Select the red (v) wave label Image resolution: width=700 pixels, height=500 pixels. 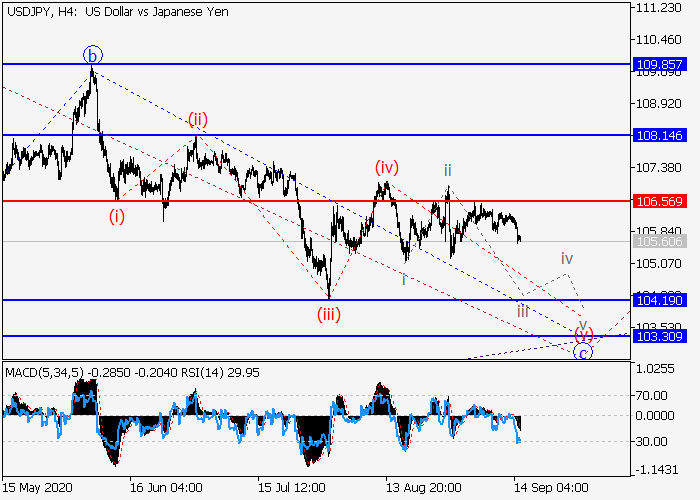click(x=583, y=332)
